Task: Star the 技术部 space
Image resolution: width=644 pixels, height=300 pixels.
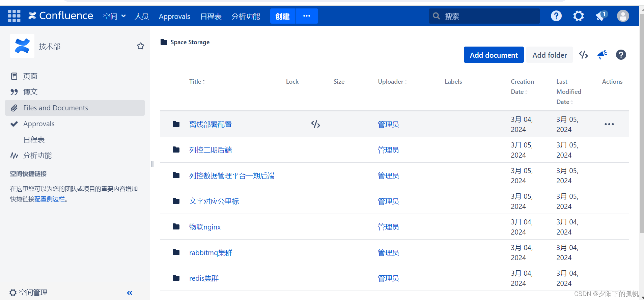Action: click(x=141, y=46)
